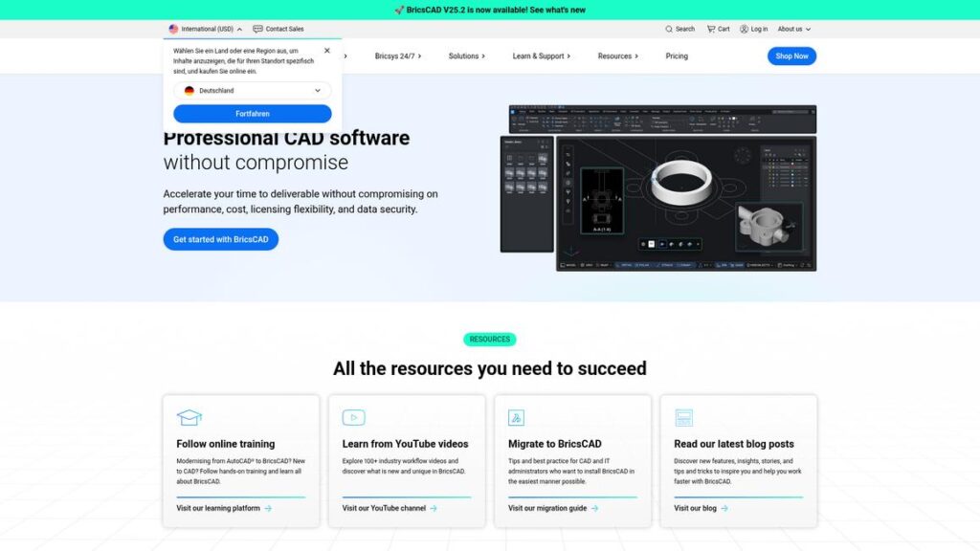Click Read our latest blog posts heading
This screenshot has width=980, height=551.
[x=734, y=444]
